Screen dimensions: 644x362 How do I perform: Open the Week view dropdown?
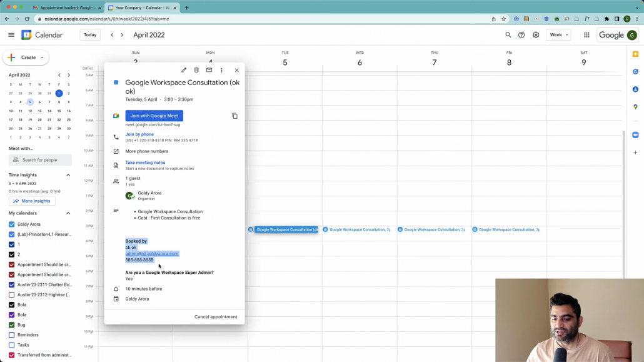coord(558,35)
